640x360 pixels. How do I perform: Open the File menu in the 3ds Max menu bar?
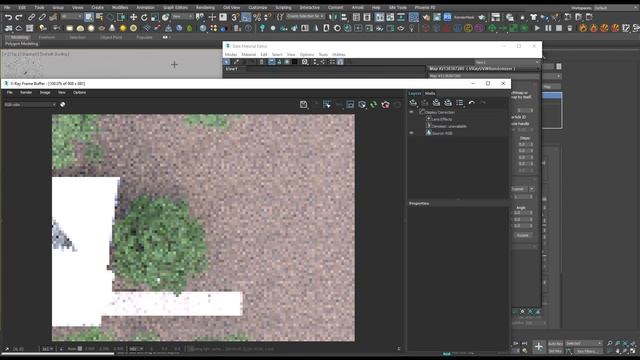tap(7, 8)
